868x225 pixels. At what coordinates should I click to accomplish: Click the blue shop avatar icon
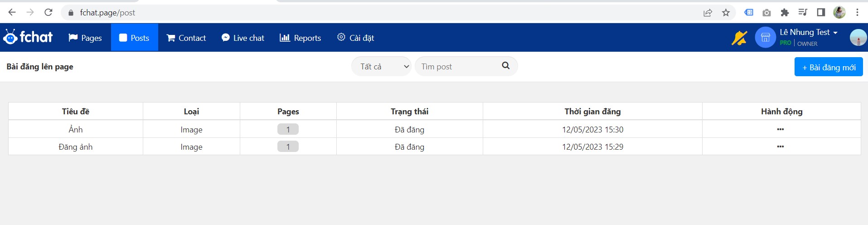click(765, 38)
